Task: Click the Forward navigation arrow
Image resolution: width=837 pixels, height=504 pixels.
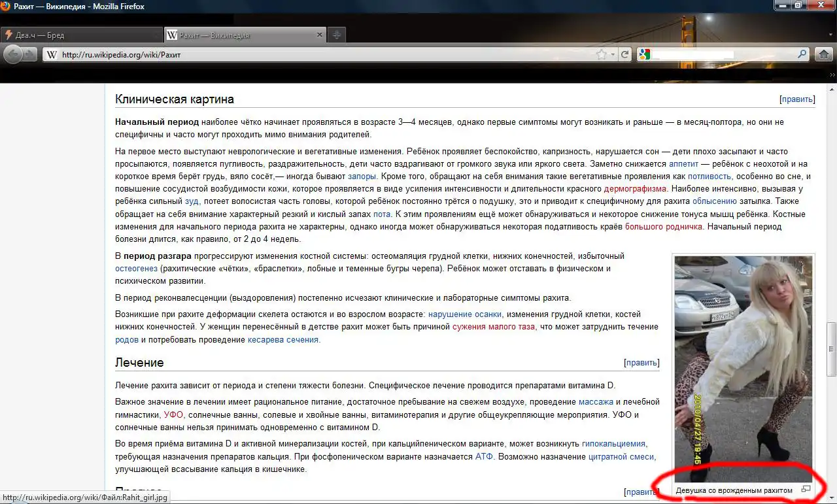Action: coord(30,55)
